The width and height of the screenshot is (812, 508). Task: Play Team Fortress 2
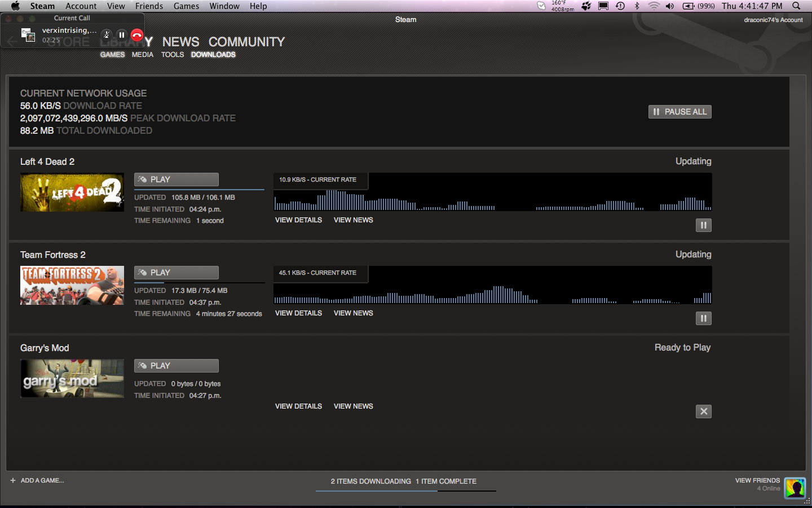click(176, 273)
